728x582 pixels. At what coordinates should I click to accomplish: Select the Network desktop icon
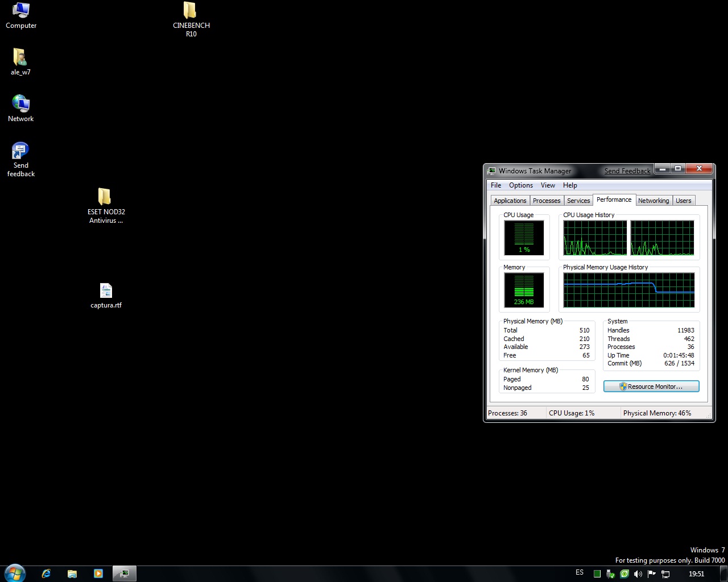[x=21, y=109]
